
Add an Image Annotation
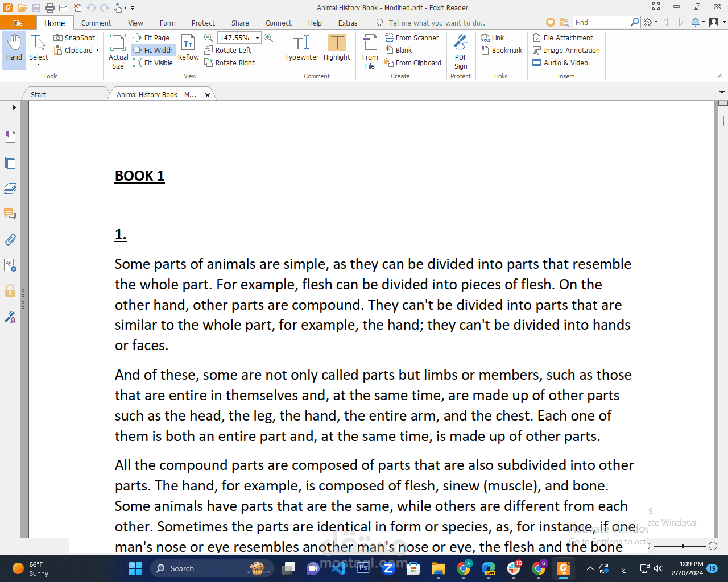tap(566, 51)
